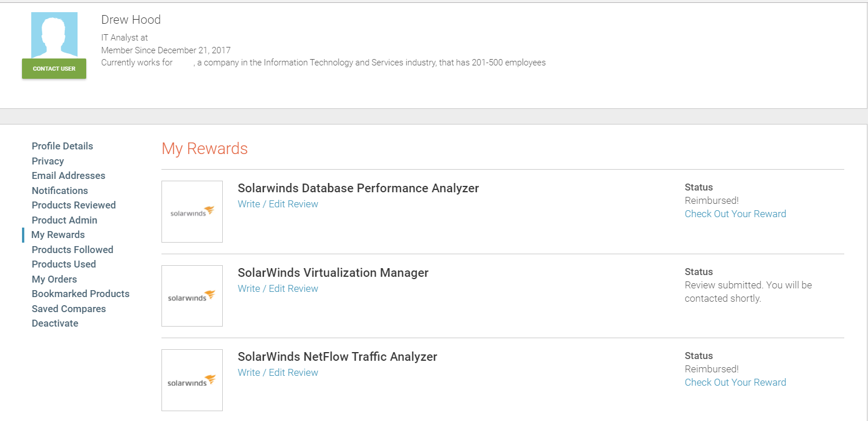Show Products Followed list
The width and height of the screenshot is (868, 421).
point(72,250)
